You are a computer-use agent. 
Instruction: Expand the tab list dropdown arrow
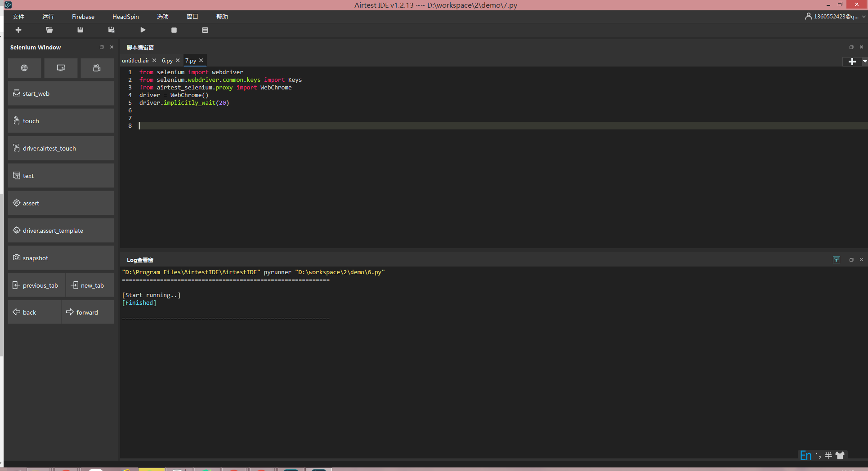pyautogui.click(x=865, y=62)
